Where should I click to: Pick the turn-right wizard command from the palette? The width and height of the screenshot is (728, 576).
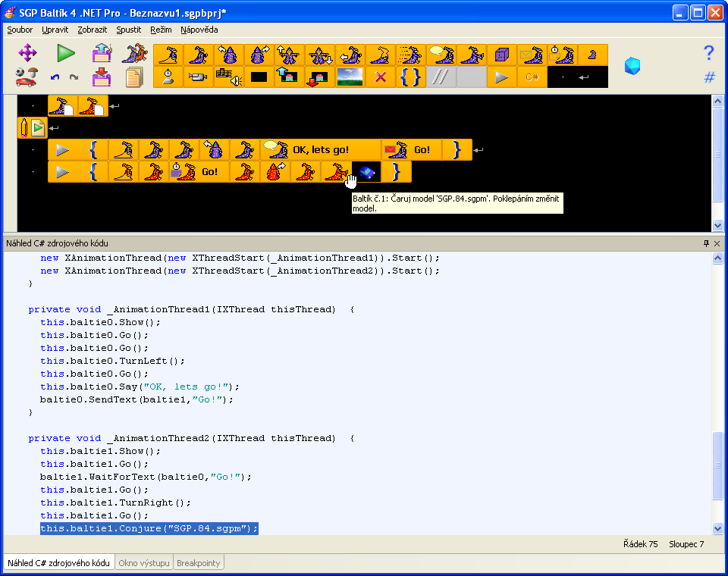259,55
